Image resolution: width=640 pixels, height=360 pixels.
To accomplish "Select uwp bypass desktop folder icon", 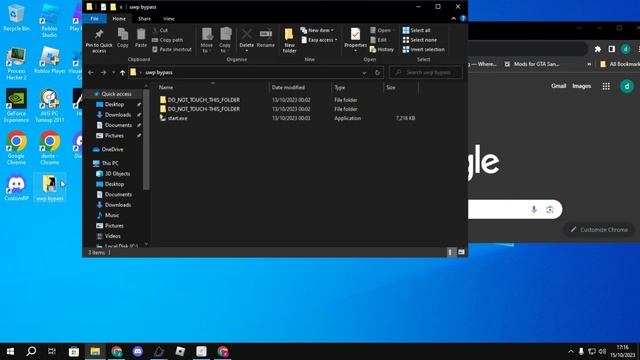I will (x=50, y=188).
